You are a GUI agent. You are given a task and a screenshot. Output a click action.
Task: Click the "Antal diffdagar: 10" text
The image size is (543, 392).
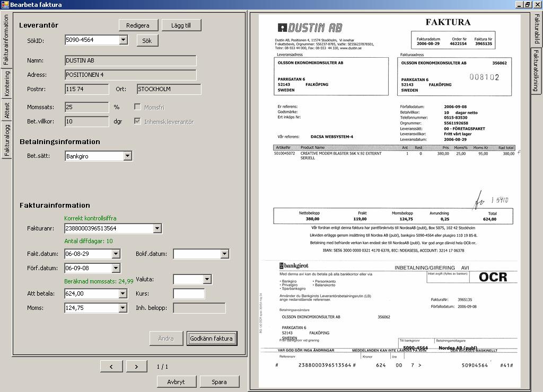[x=89, y=241]
